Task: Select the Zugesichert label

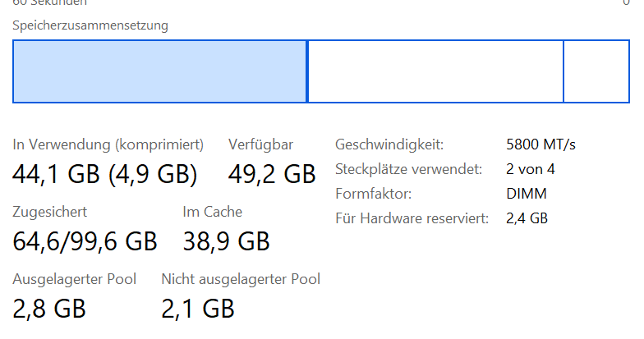Action: click(x=49, y=212)
